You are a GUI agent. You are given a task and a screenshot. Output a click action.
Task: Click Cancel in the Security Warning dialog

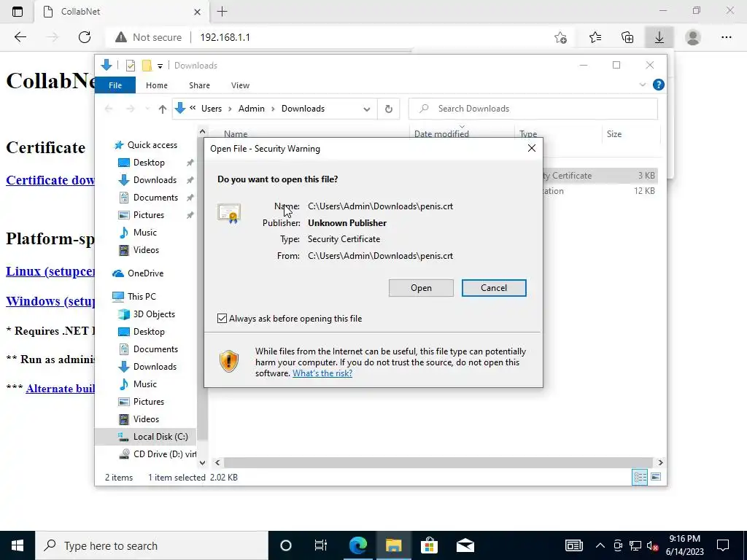494,288
